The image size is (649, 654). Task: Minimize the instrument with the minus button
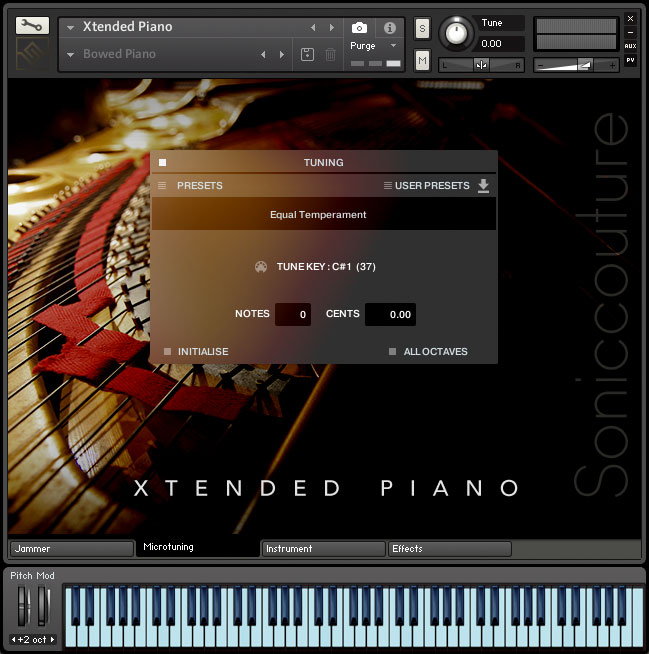point(630,32)
